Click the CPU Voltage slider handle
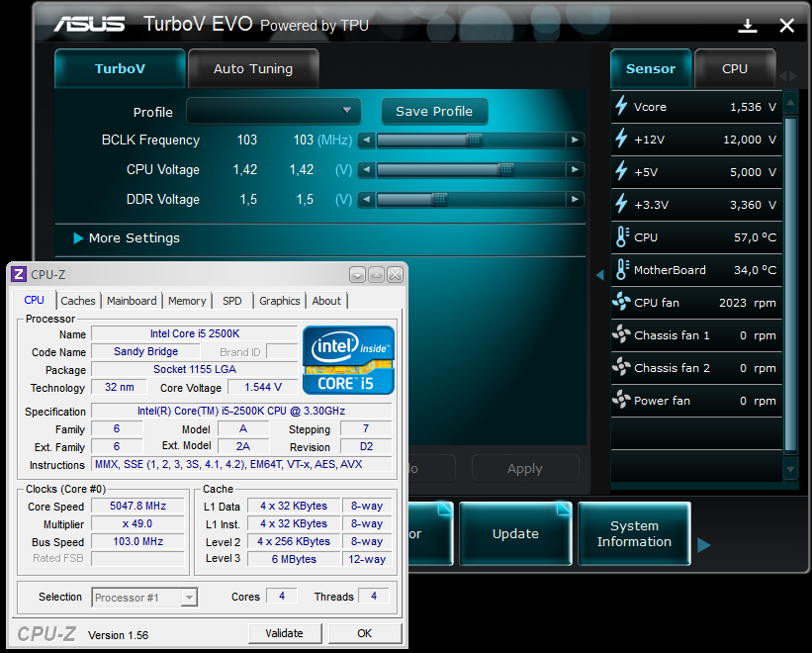 click(506, 169)
